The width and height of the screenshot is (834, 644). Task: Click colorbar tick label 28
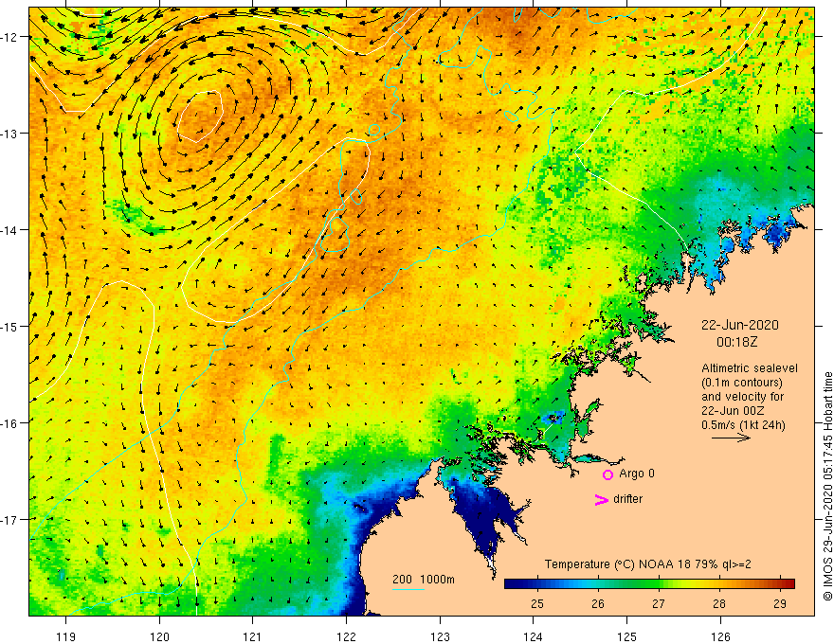tap(719, 603)
